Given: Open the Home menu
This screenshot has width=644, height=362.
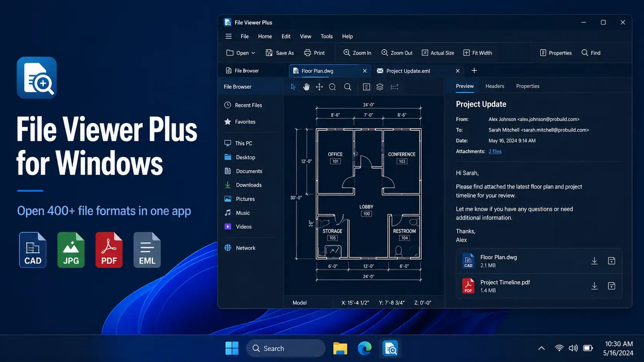Looking at the screenshot, I should click(x=265, y=36).
